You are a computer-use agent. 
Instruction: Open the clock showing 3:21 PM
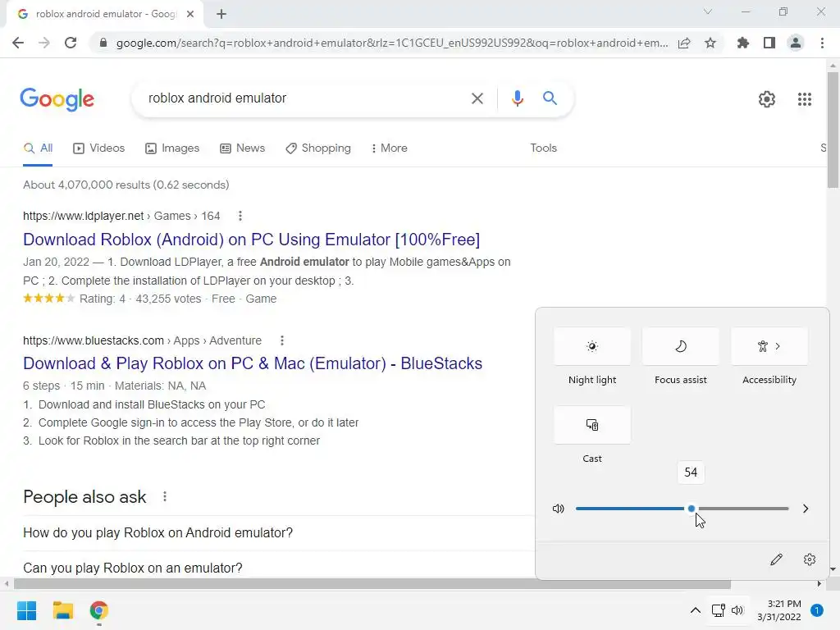779,610
